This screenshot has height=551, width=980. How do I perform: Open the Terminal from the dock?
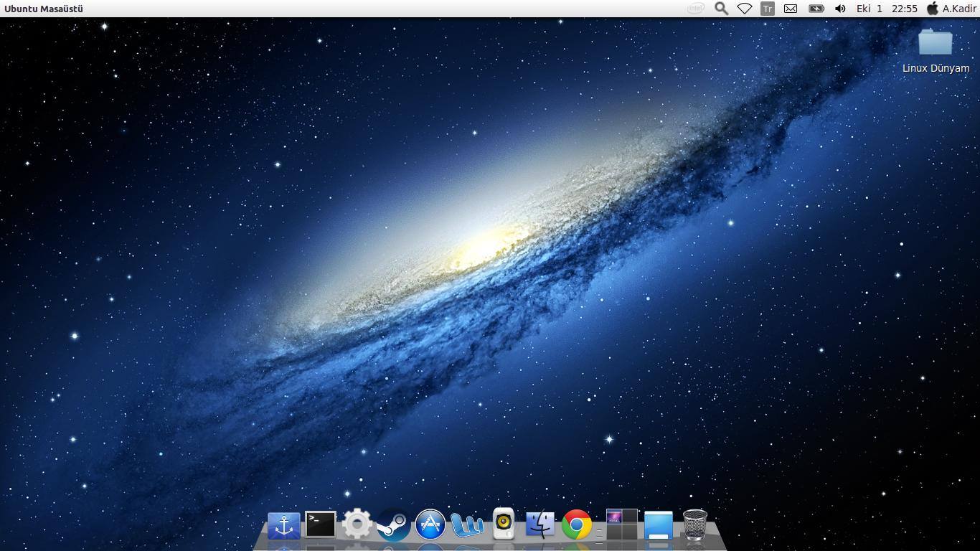[320, 524]
